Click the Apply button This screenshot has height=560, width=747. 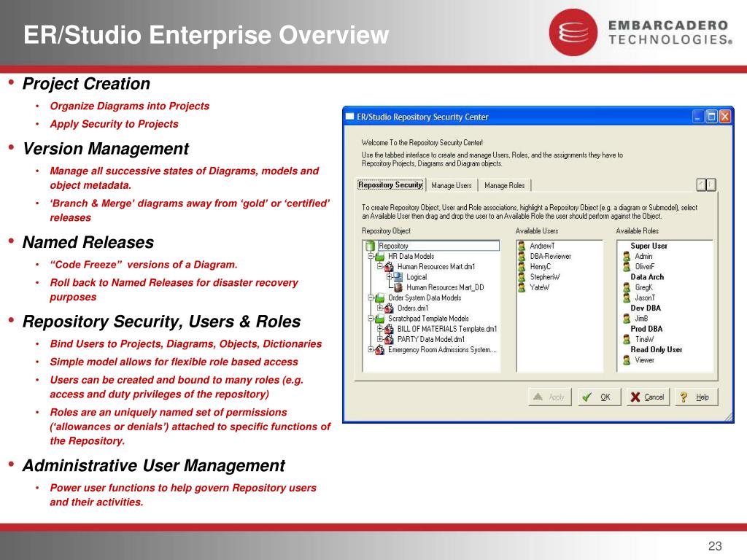550,397
